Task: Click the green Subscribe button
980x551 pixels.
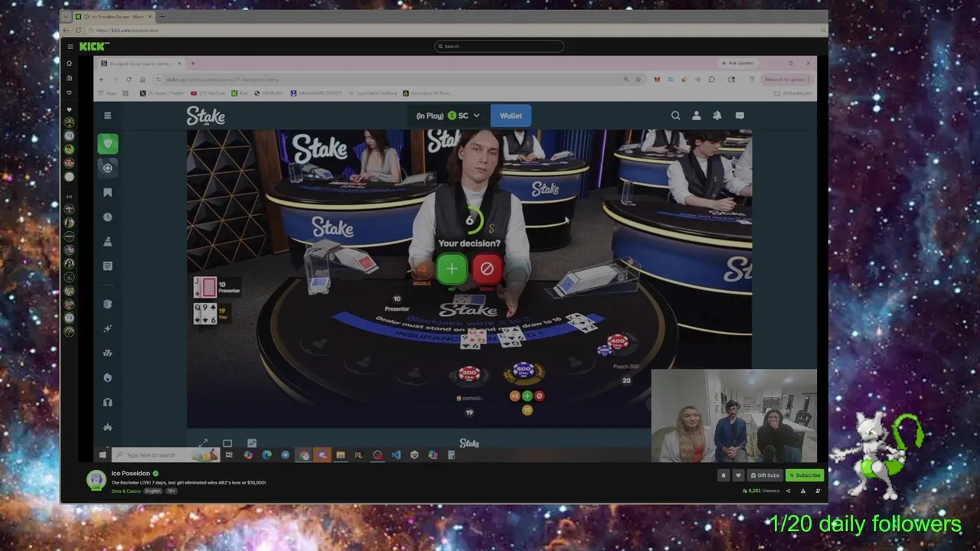Action: (x=805, y=475)
